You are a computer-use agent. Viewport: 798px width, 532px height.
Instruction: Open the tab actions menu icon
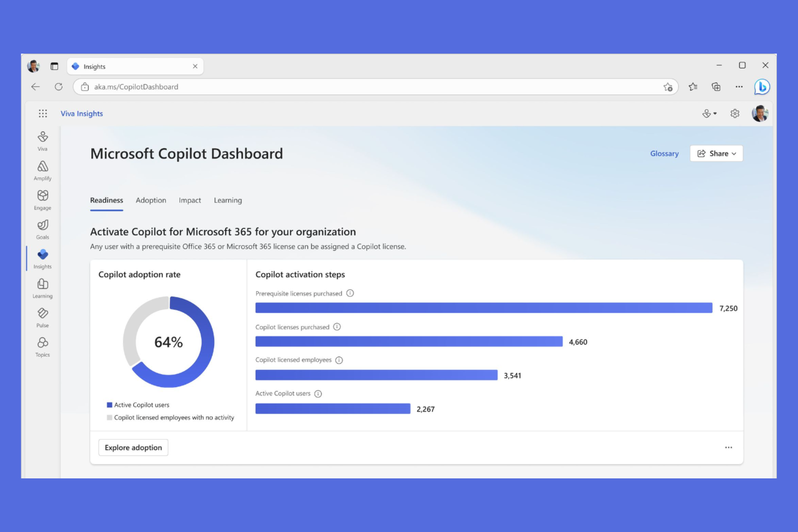pos(54,66)
